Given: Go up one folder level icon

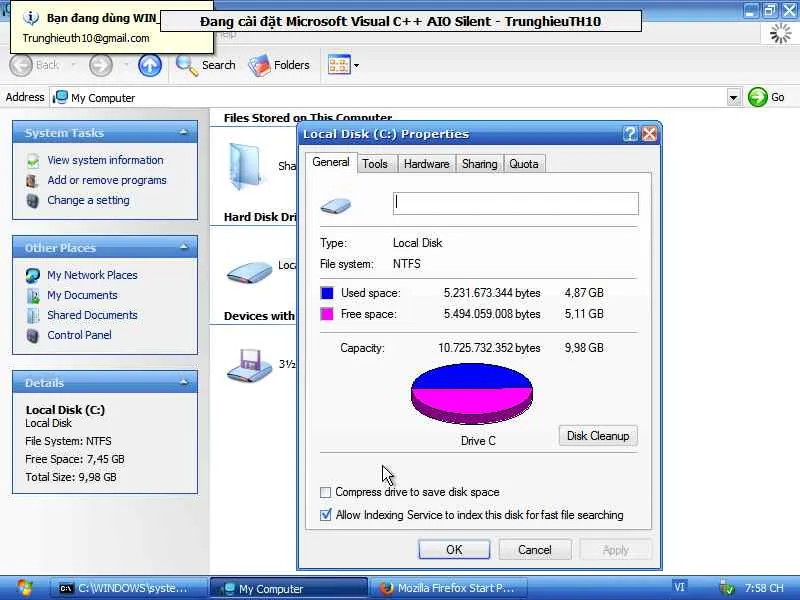Looking at the screenshot, I should [x=149, y=65].
